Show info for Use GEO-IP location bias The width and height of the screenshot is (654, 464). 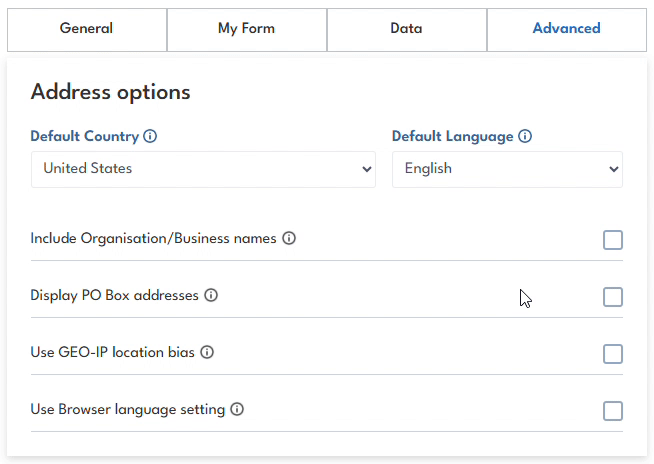[207, 352]
